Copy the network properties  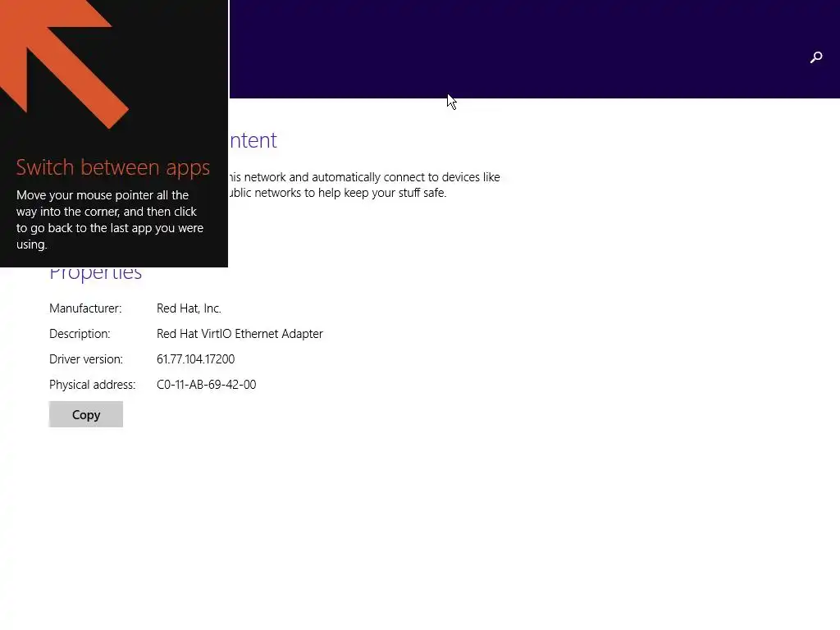pyautogui.click(x=85, y=414)
